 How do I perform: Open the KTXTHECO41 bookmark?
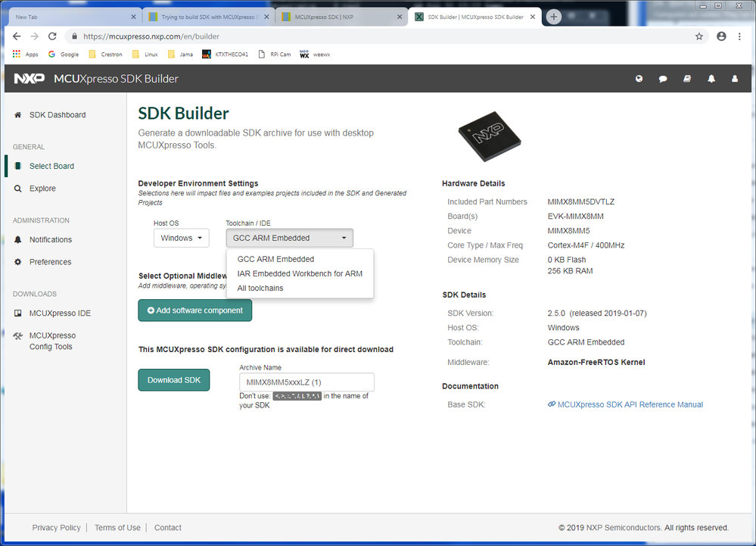pos(226,55)
